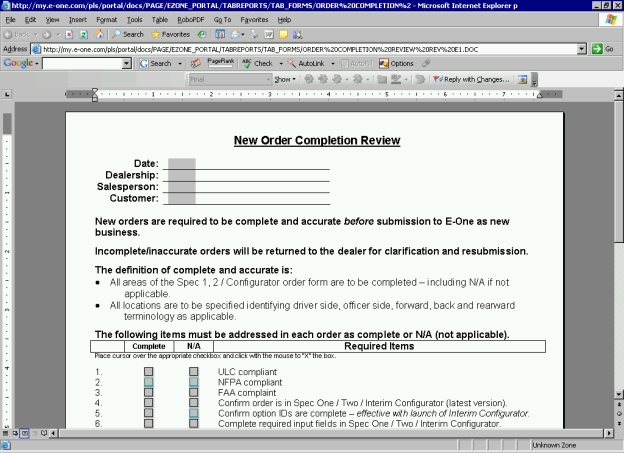The width and height of the screenshot is (624, 453).
Task: Click the toolbar icon left of Mail
Action: click(x=220, y=35)
